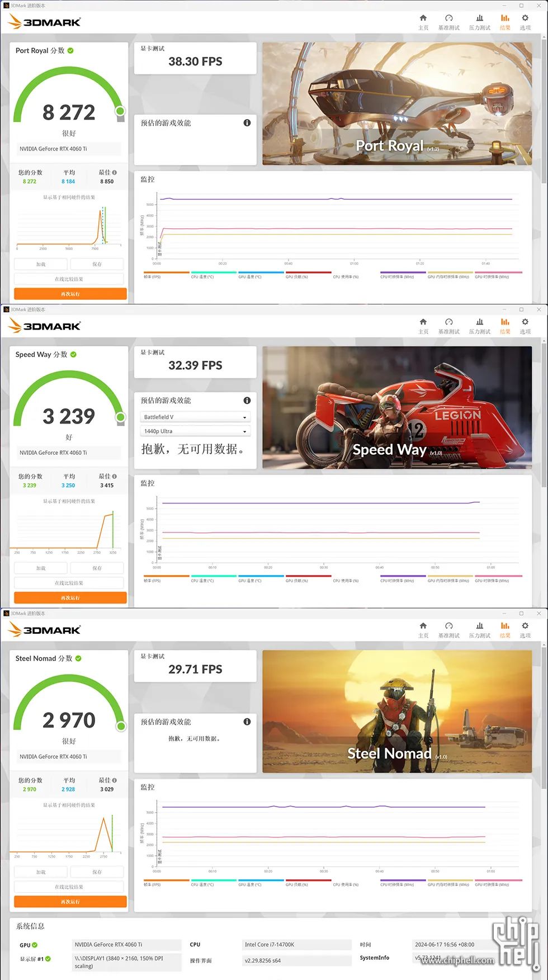Click the 最佳 info icon above 8 850
548x980 pixels.
[115, 172]
